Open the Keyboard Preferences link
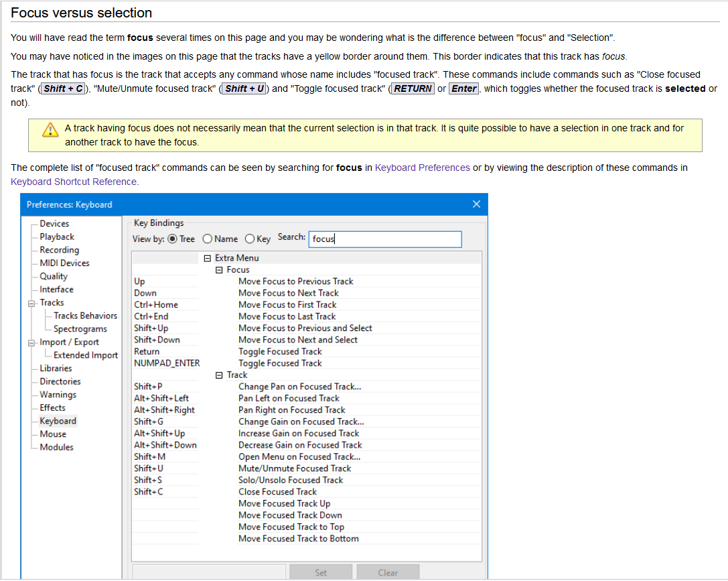This screenshot has height=581, width=728. point(422,168)
